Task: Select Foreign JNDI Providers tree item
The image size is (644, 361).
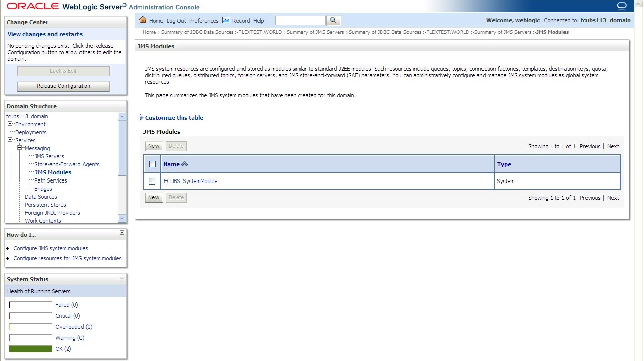Action: [x=52, y=213]
